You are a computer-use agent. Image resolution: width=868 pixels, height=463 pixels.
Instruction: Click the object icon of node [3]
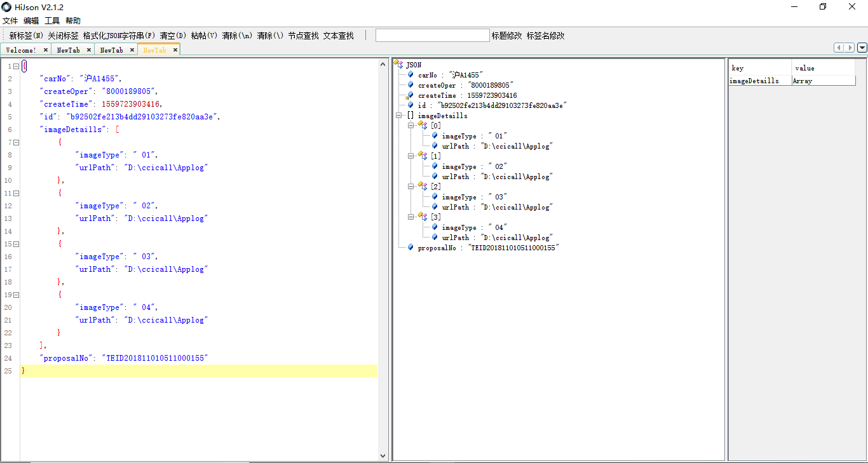point(422,217)
